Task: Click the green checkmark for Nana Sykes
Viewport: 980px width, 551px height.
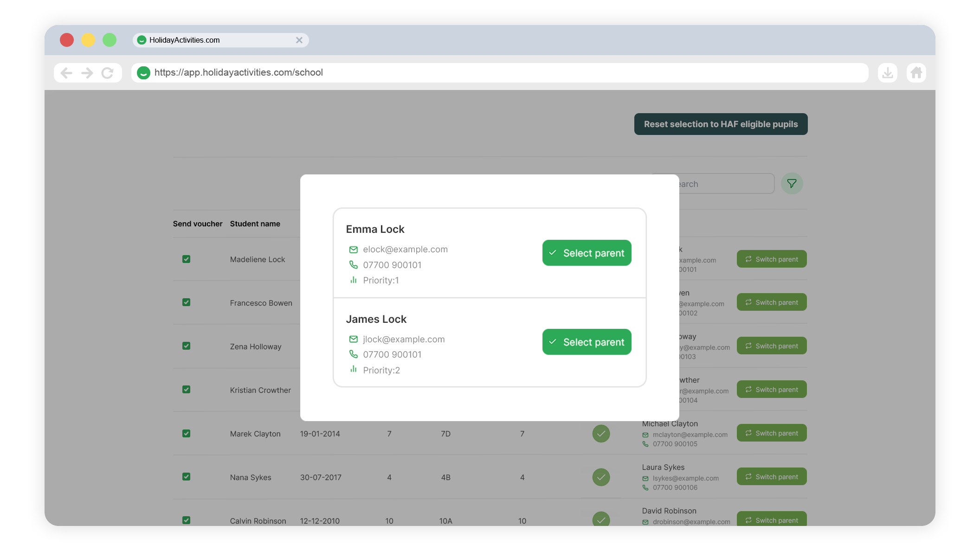Action: [x=601, y=477]
